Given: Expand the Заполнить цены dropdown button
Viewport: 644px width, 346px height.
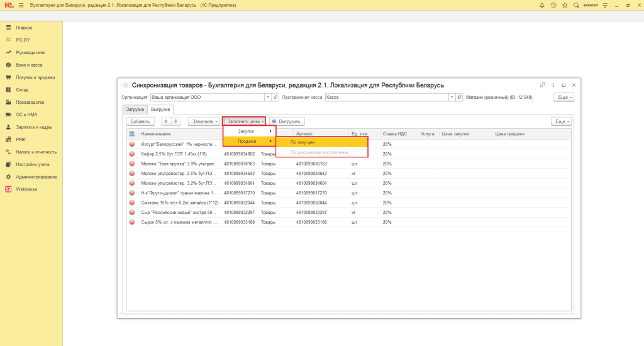Looking at the screenshot, I should point(245,121).
